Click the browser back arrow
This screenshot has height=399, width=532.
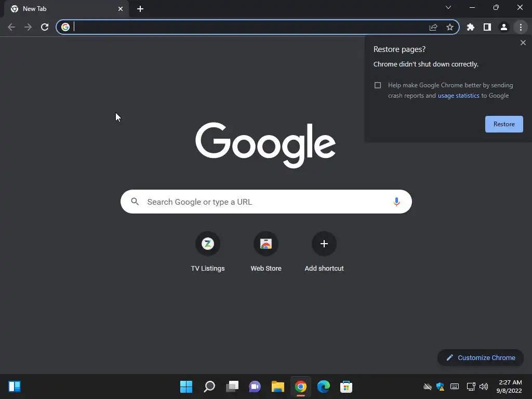[11, 27]
